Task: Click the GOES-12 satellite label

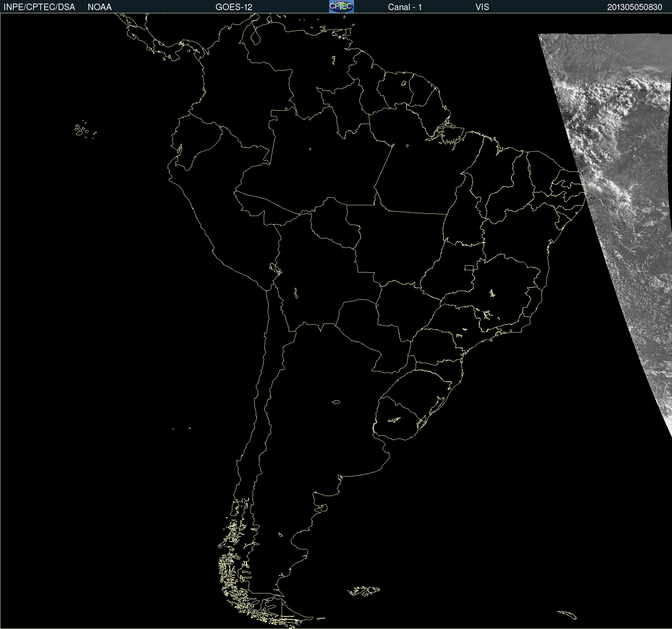Action: pyautogui.click(x=234, y=7)
